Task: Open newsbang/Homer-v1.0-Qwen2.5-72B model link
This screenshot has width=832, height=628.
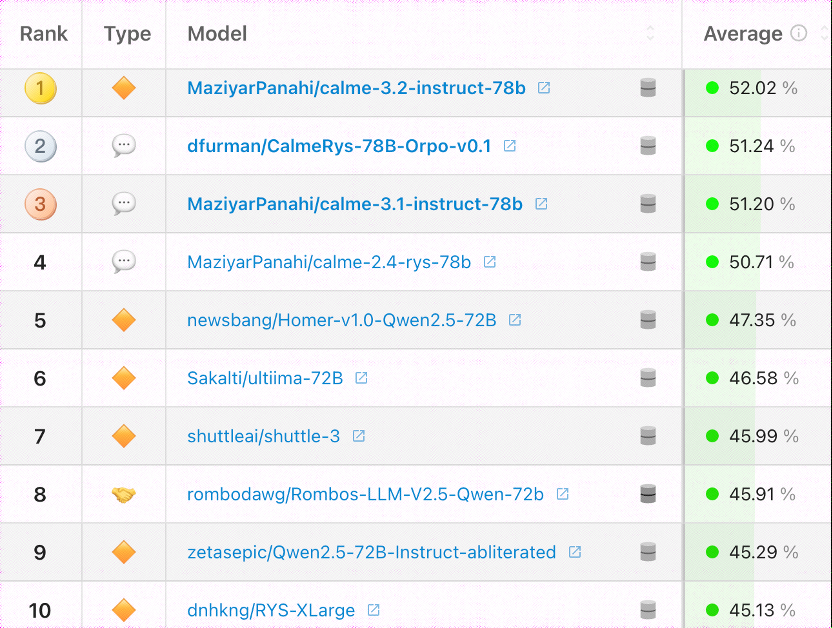Action: click(x=341, y=320)
